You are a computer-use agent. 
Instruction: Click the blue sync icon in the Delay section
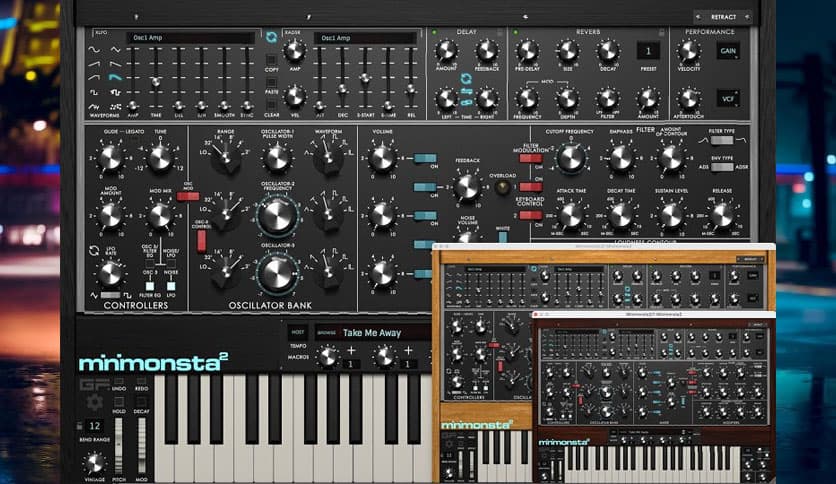pos(466,78)
